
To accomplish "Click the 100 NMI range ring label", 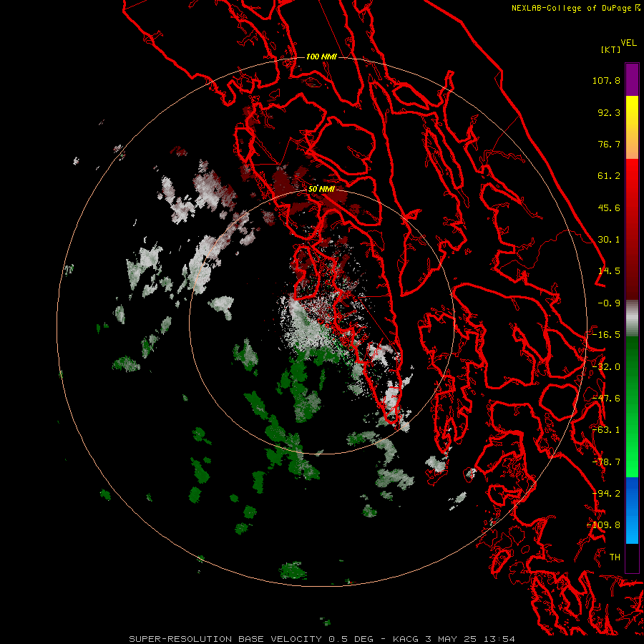I will [321, 57].
